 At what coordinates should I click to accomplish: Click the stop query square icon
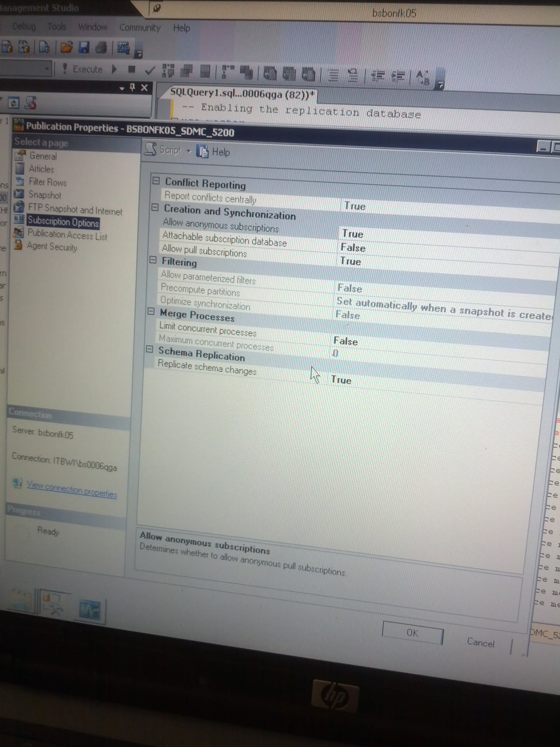(131, 70)
